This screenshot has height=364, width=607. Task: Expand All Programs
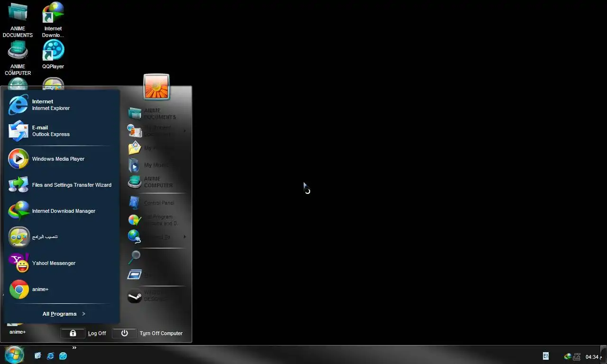tap(64, 314)
